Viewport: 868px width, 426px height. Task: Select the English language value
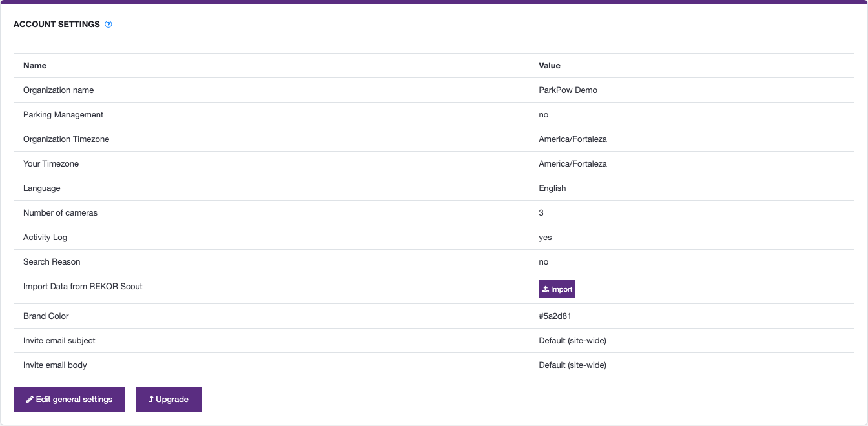point(552,188)
